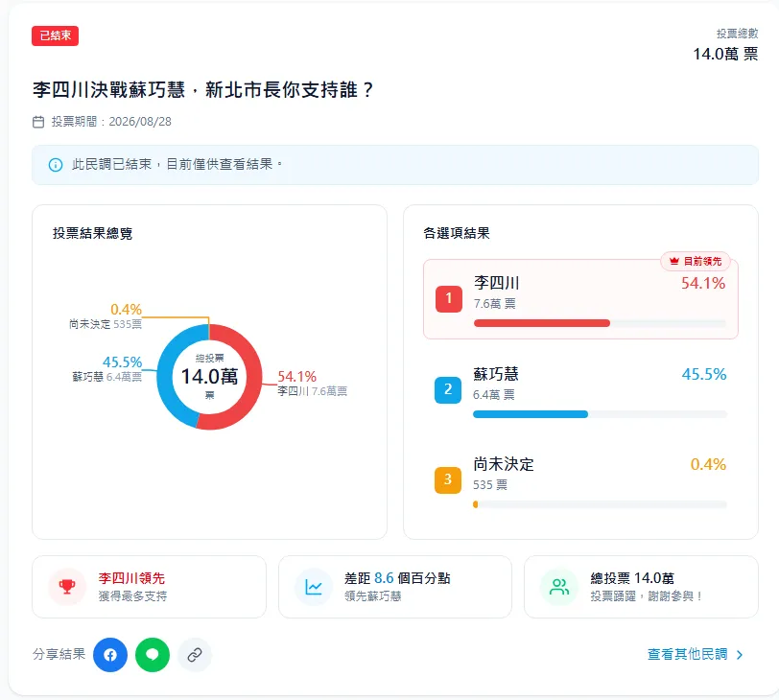Click the 已結束 status badge
779x700 pixels.
pyautogui.click(x=55, y=35)
